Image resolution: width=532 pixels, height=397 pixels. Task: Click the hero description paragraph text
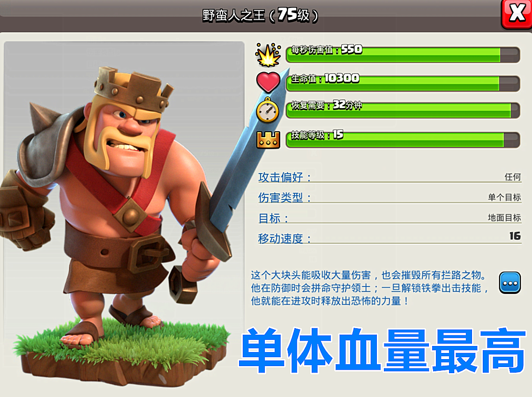[x=370, y=288]
